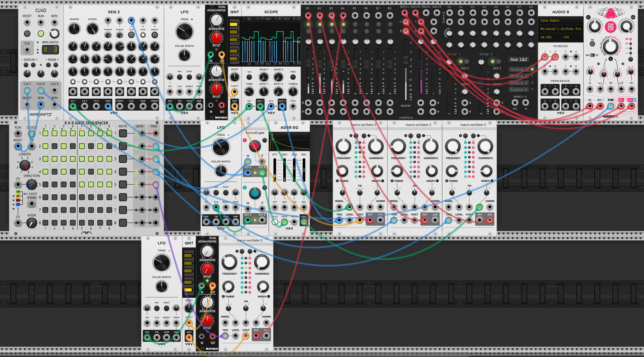Toggle the RUN button on SEQ 3

(143, 35)
